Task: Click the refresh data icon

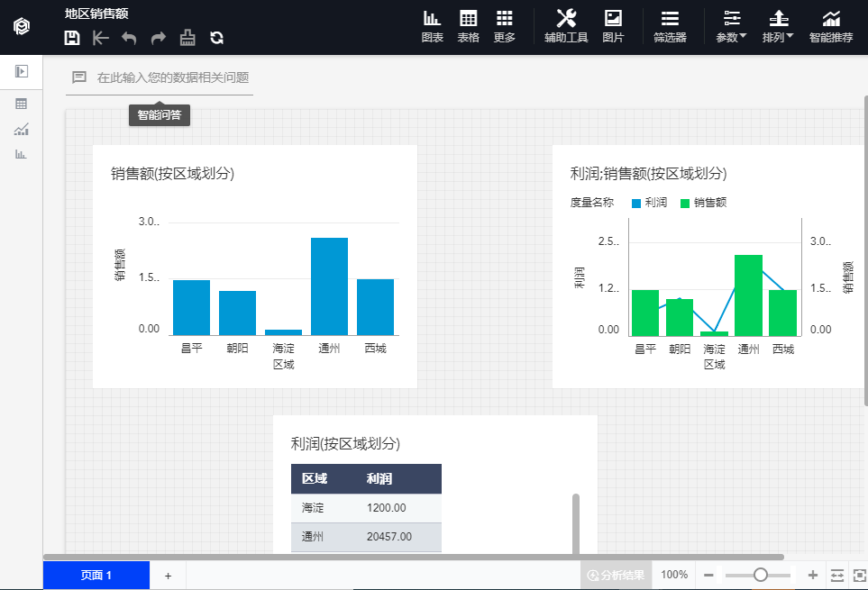Action: [x=216, y=37]
